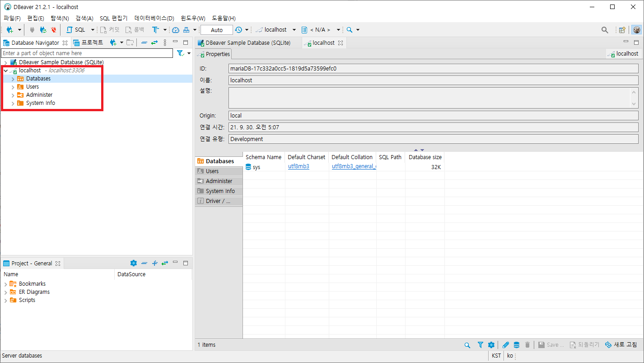Click the utf8mb3_general collation link
Viewport: 644px width, 363px height.
(354, 166)
